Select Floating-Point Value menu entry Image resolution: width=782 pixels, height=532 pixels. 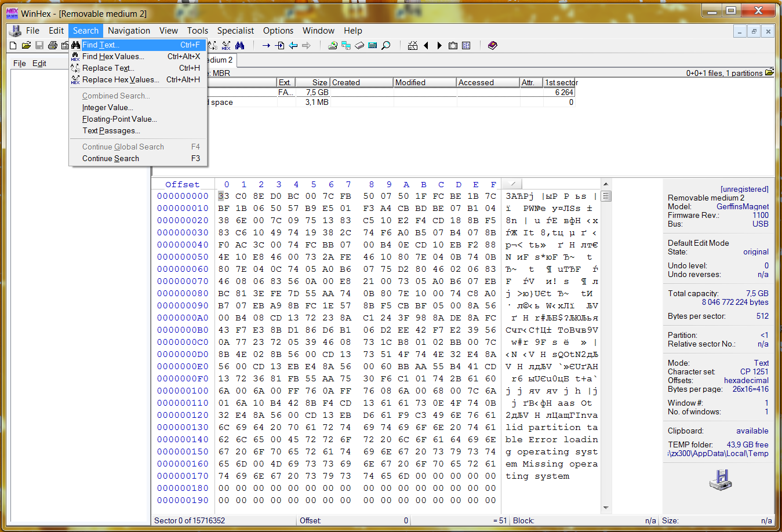point(138,119)
